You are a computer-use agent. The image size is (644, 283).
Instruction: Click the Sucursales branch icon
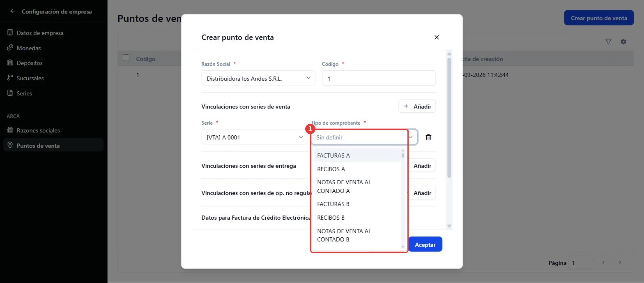tap(10, 78)
